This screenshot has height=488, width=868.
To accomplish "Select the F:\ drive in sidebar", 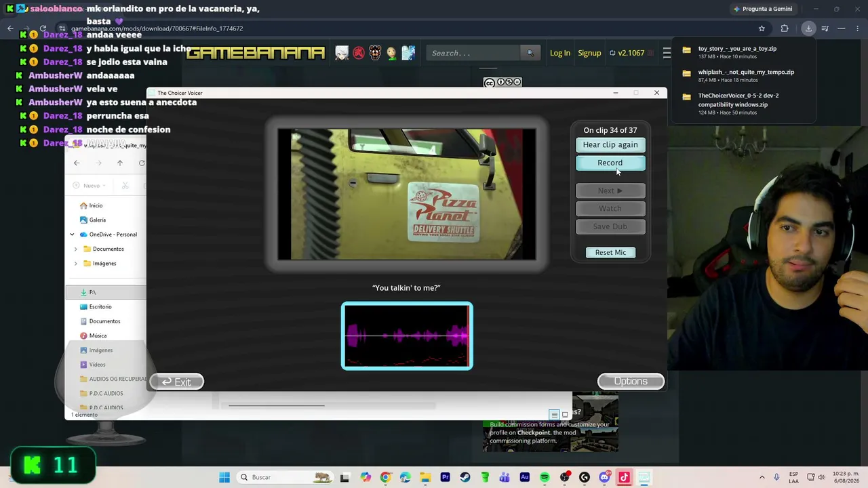I will tap(106, 292).
